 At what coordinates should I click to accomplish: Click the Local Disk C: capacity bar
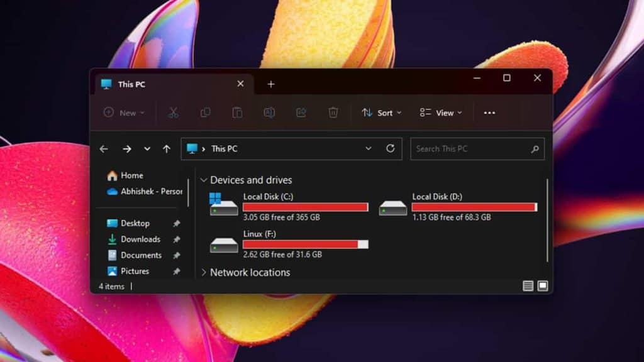point(306,207)
